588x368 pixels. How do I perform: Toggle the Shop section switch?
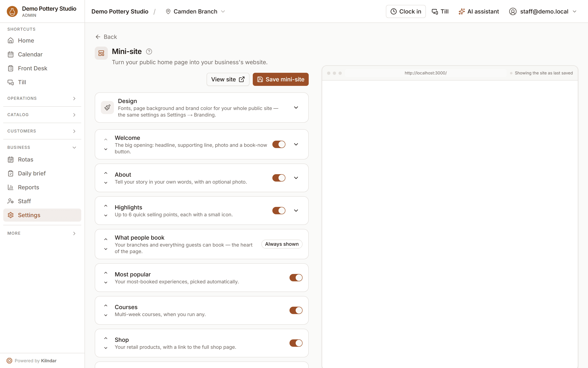pyautogui.click(x=296, y=343)
